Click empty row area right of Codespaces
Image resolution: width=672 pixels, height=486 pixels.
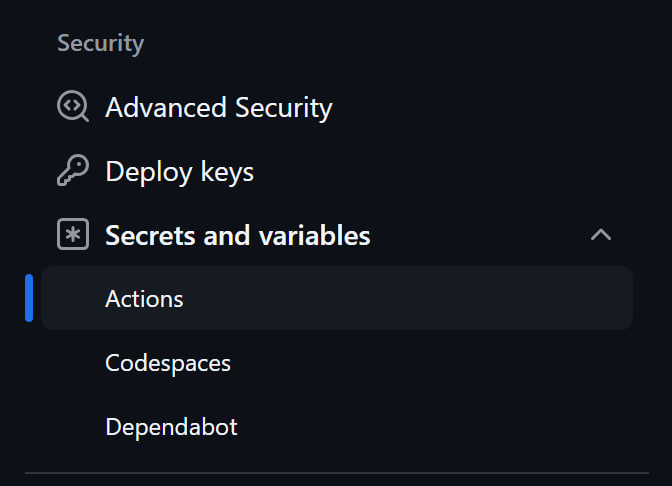tap(431, 363)
